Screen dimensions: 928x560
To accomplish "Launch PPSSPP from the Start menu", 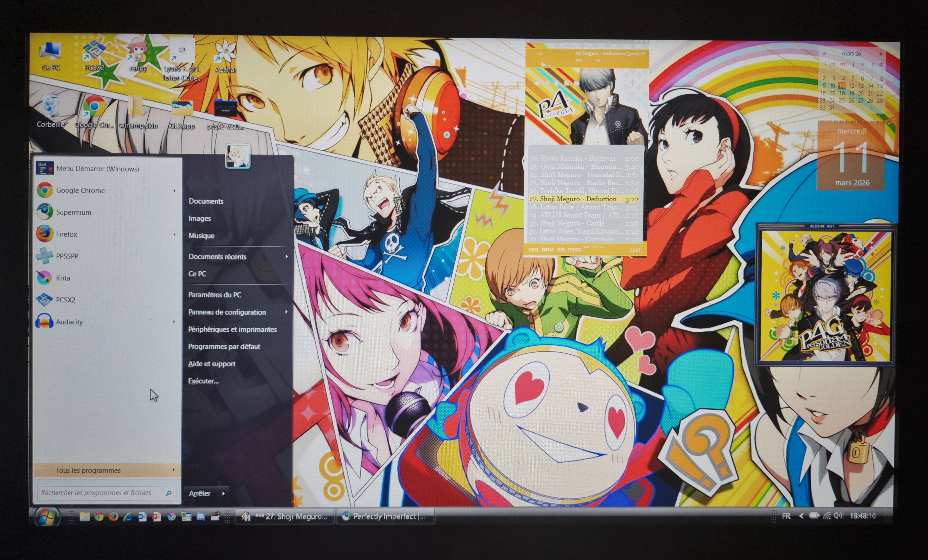I will pos(67,256).
